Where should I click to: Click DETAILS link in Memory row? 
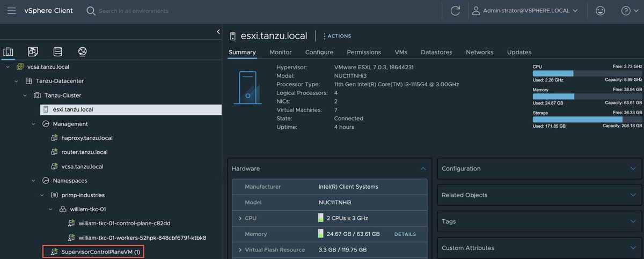(x=405, y=234)
